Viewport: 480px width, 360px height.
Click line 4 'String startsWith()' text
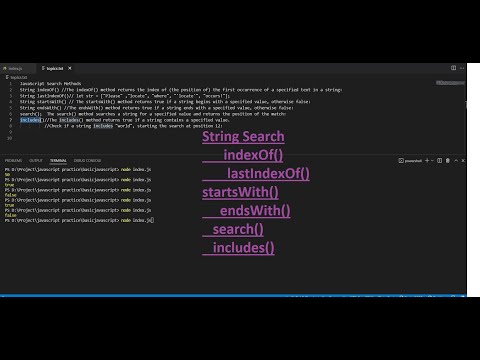click(43, 102)
